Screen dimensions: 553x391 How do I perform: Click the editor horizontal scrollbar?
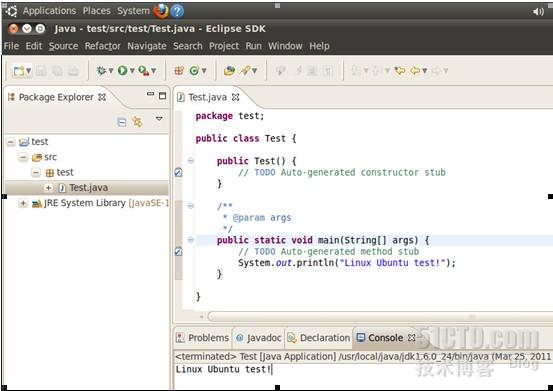click(x=380, y=316)
